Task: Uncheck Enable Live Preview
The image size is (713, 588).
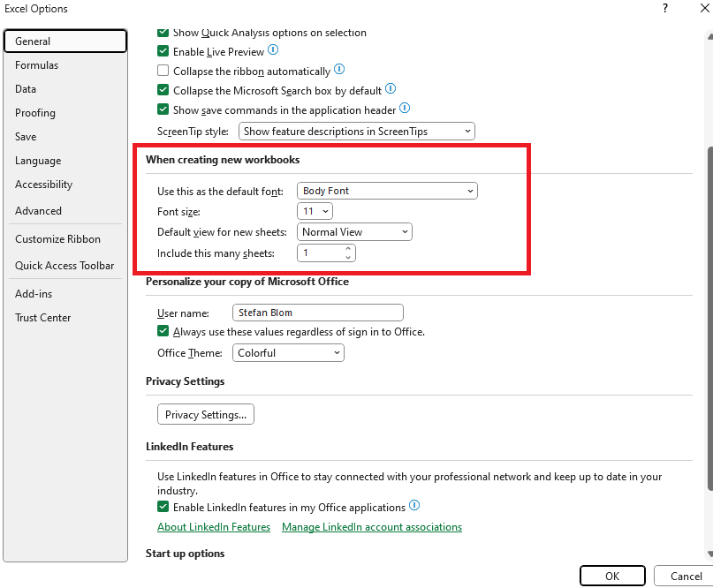Action: [x=163, y=51]
